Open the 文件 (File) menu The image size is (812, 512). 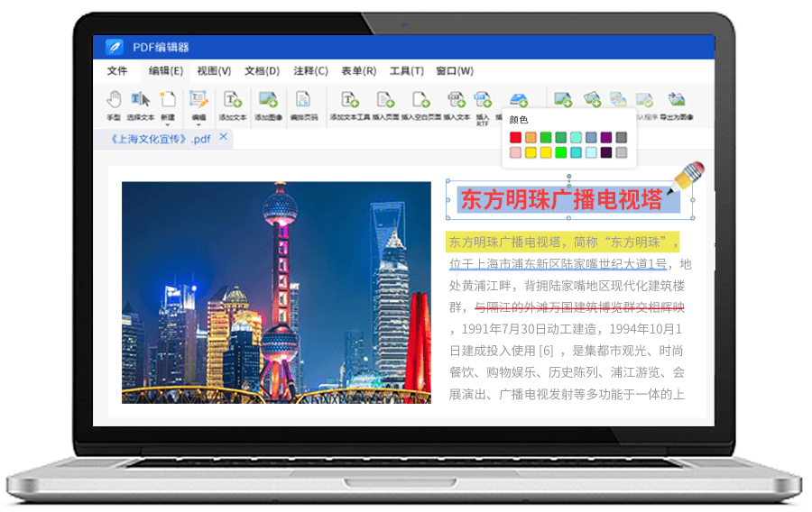coord(117,71)
